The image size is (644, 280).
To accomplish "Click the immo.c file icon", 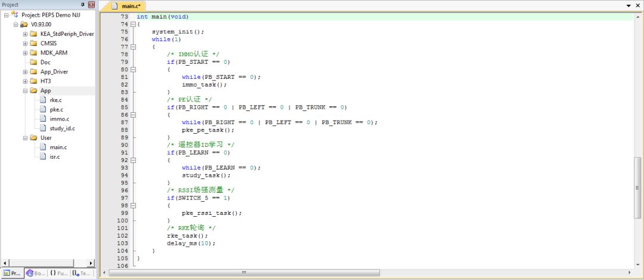I will (x=43, y=119).
